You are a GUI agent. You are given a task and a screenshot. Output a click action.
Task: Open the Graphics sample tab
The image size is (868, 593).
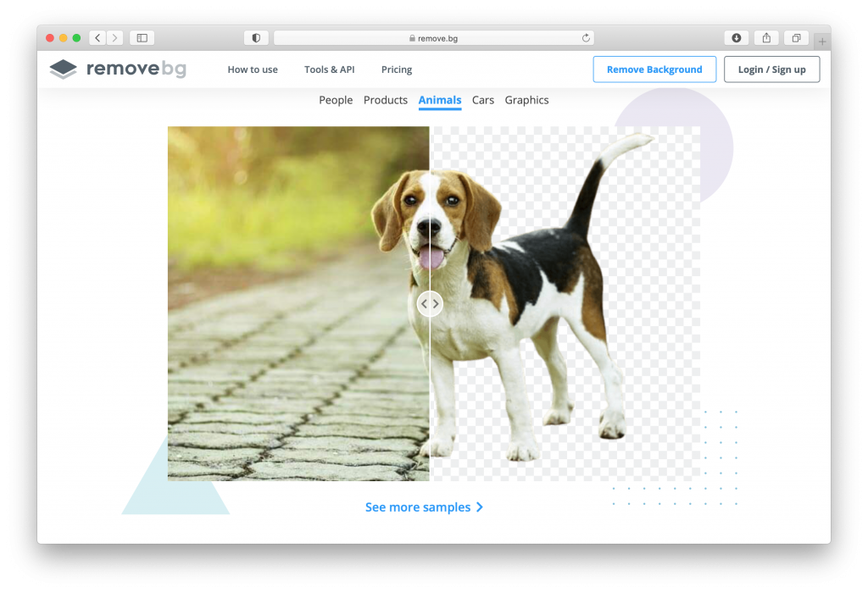[526, 100]
